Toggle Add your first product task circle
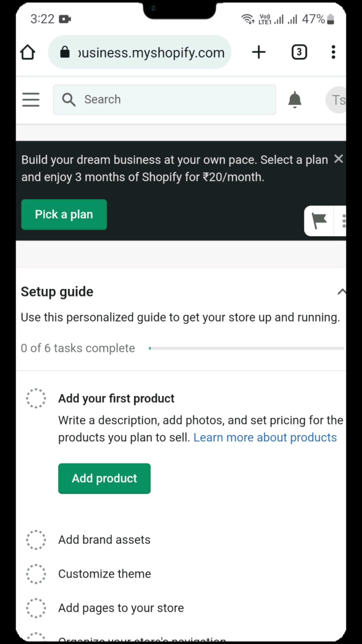362x644 pixels. click(x=36, y=398)
